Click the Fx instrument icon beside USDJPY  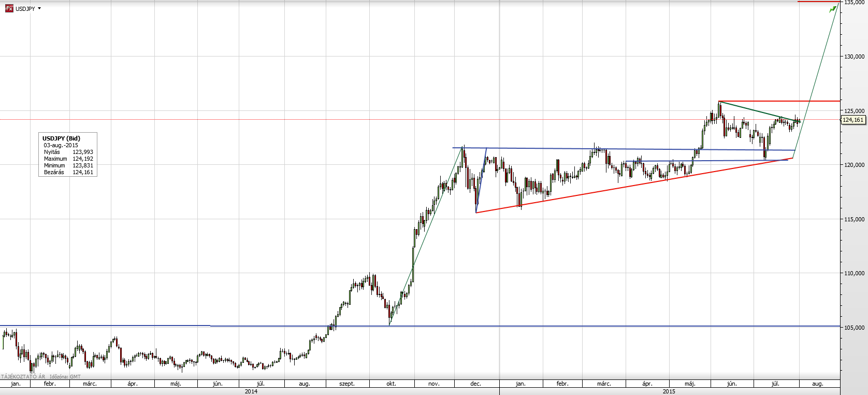9,9
